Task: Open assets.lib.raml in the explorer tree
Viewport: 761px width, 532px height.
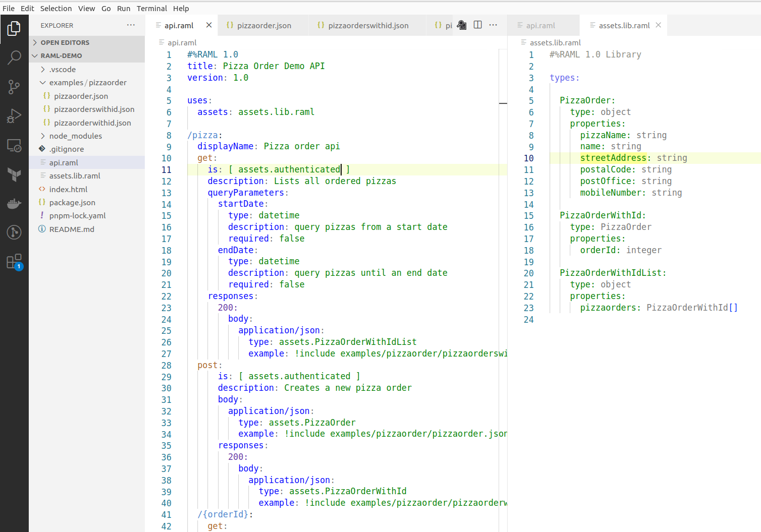Action: [87, 175]
